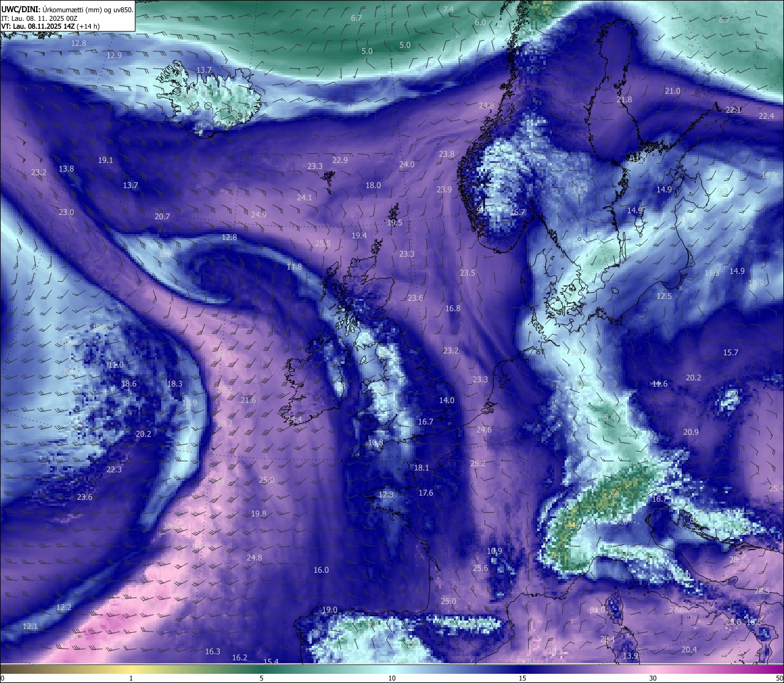Click the 18.1 value label
Screen dimensions: 784x683
[421, 468]
